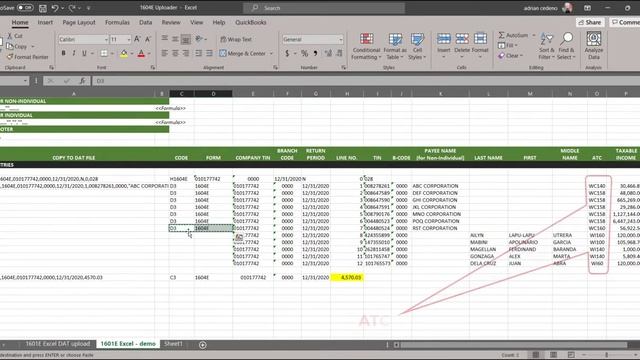Apply percent style
640x360 pixels.
click(x=304, y=53)
